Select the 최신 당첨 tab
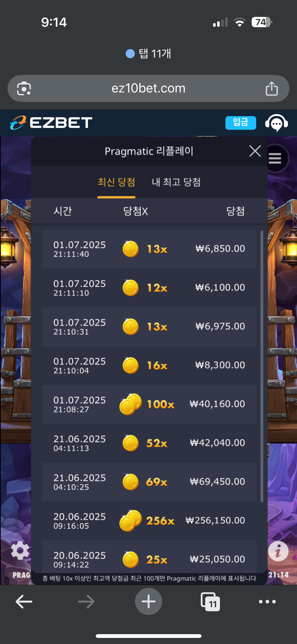297x644 pixels. [116, 182]
